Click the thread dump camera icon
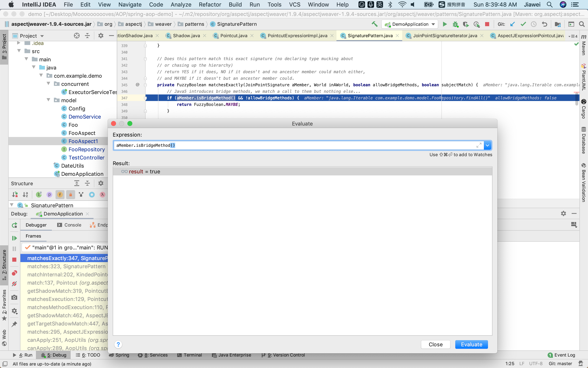This screenshot has height=368, width=588. (x=14, y=297)
